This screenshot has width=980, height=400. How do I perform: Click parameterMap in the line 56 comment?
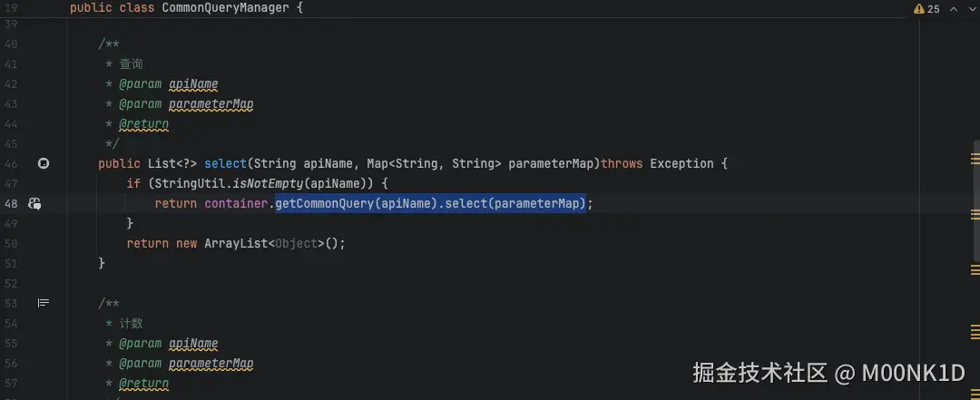pos(211,363)
